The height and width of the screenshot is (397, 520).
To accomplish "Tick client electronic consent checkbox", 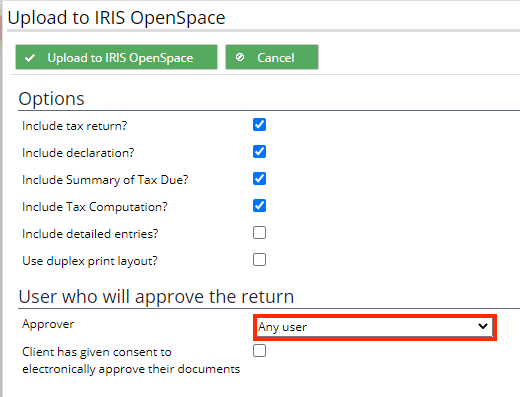I will point(259,351).
